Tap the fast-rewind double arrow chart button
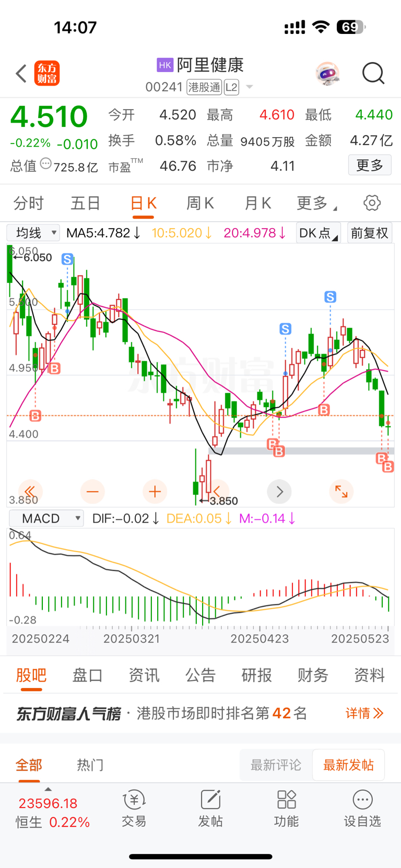Image resolution: width=401 pixels, height=868 pixels. click(30, 492)
